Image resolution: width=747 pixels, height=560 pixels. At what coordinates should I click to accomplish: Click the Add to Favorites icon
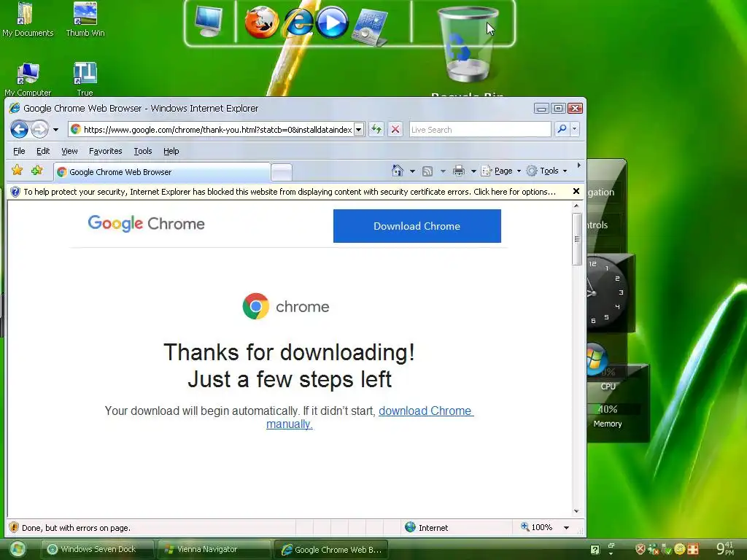(x=36, y=171)
